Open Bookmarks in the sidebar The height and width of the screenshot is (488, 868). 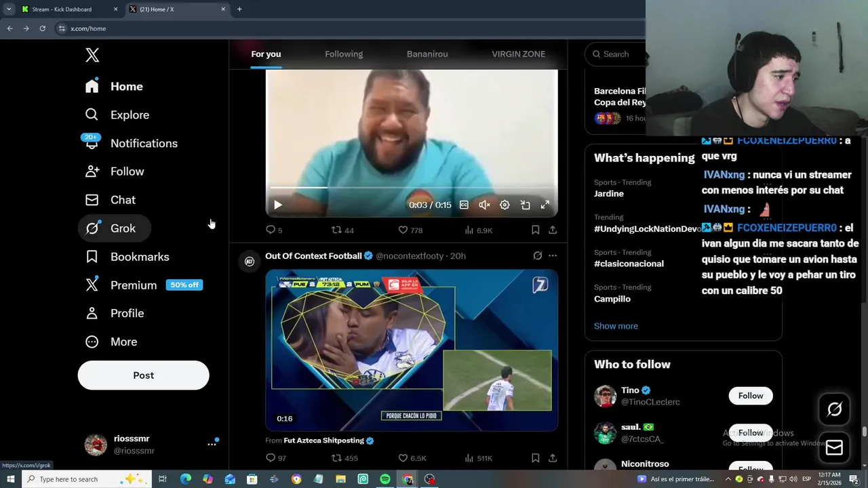127,257
